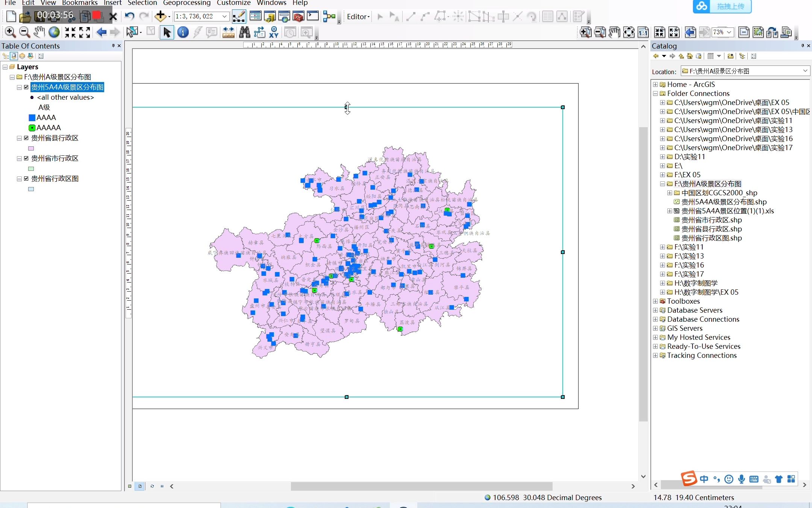
Task: Click the Full Extent globe icon
Action: [x=54, y=32]
